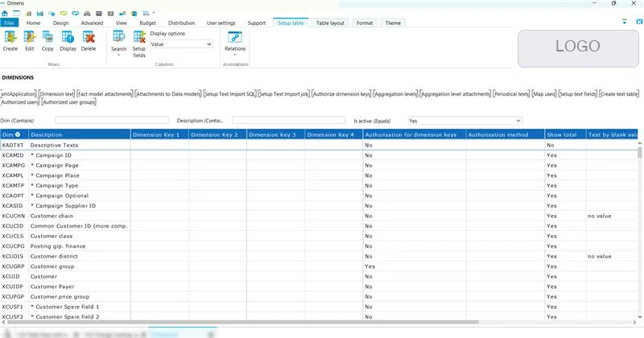Image resolution: width=644 pixels, height=338 pixels.
Task: Open the User settings ribbon tab
Action: (x=221, y=23)
